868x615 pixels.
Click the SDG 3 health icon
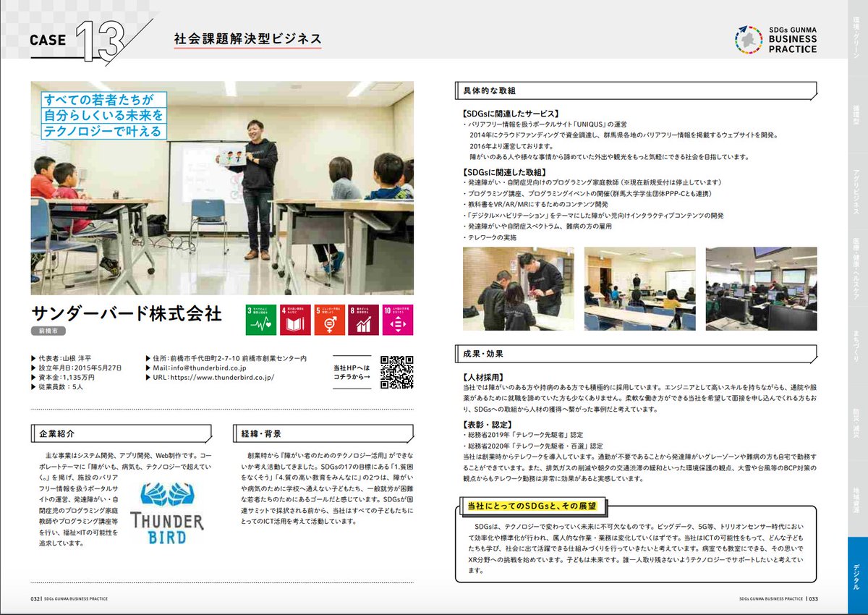click(x=262, y=320)
